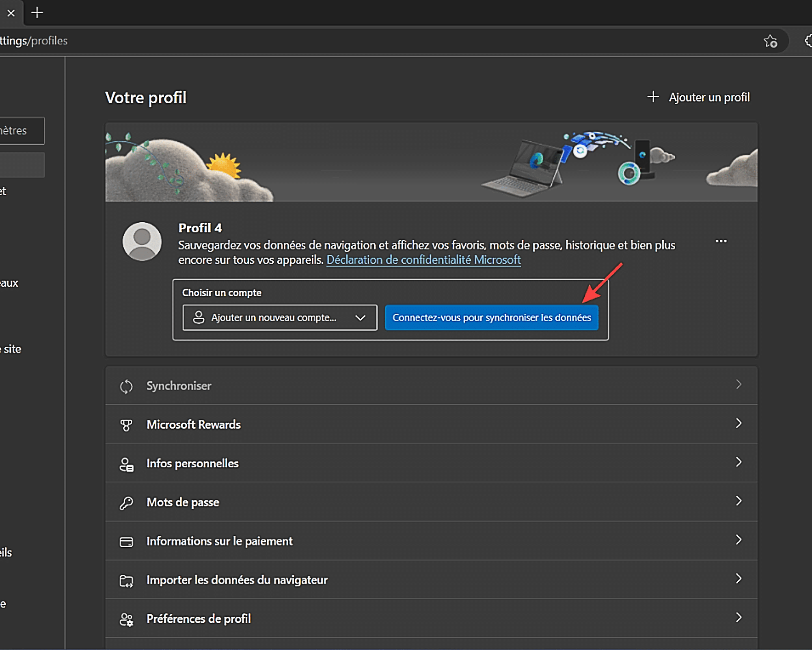Expand the Infos personnelles chevron
This screenshot has height=650, width=812.
click(739, 462)
